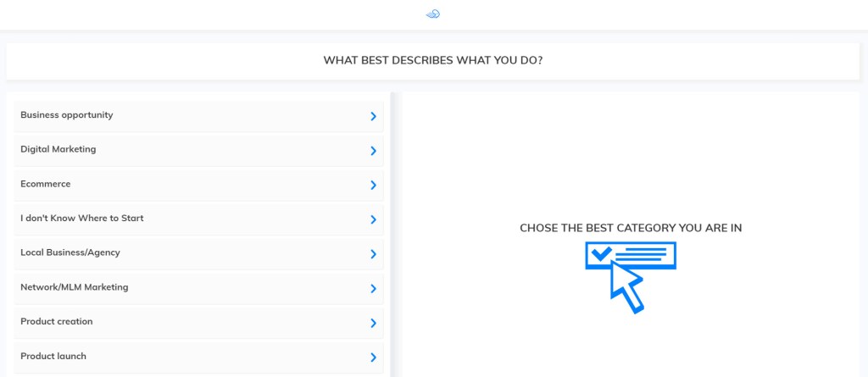Click Network/MLM Marketing chevron arrow
Viewport: 868px width, 377px height.
[x=373, y=288]
